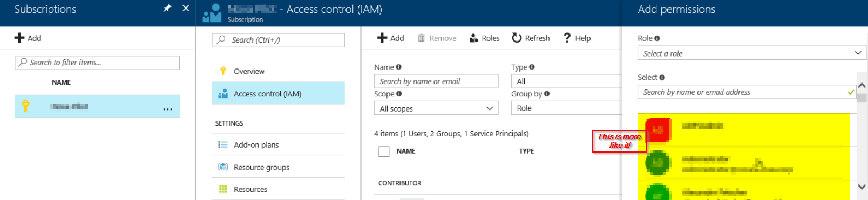
Task: Open Resource groups under Settings
Action: click(x=279, y=167)
